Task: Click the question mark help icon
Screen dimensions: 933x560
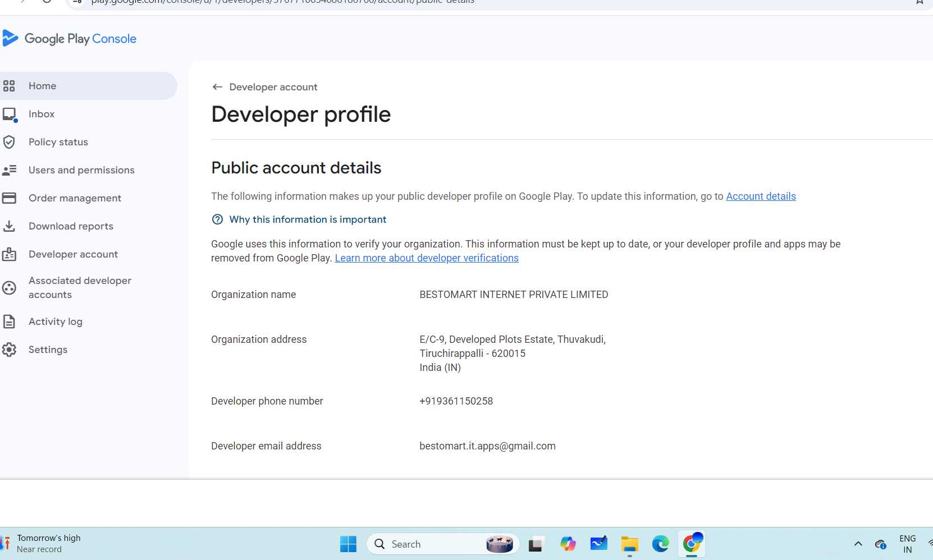Action: click(217, 219)
